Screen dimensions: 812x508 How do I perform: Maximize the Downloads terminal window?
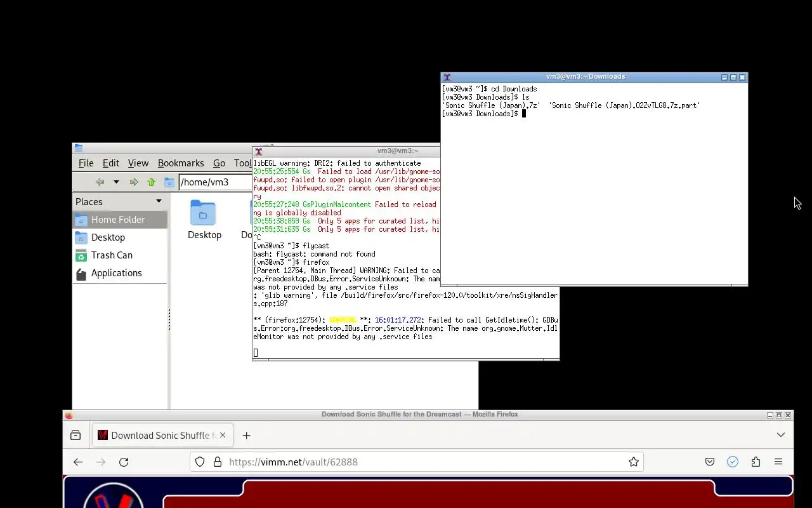(x=733, y=77)
